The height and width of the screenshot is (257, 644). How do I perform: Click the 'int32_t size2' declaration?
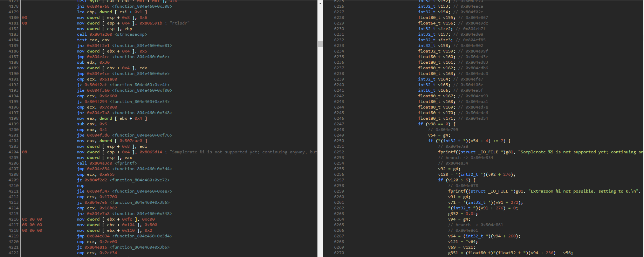click(435, 29)
